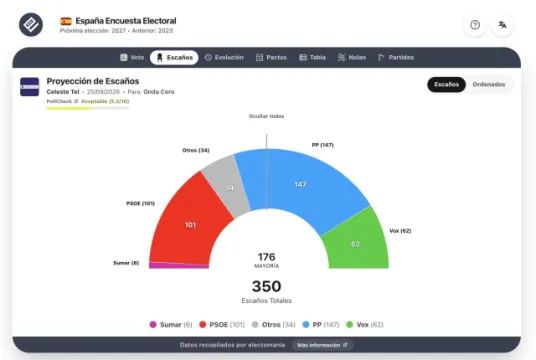The height and width of the screenshot is (360, 536).
Task: Click the Celeste Tel pollster logo
Action: [29, 87]
